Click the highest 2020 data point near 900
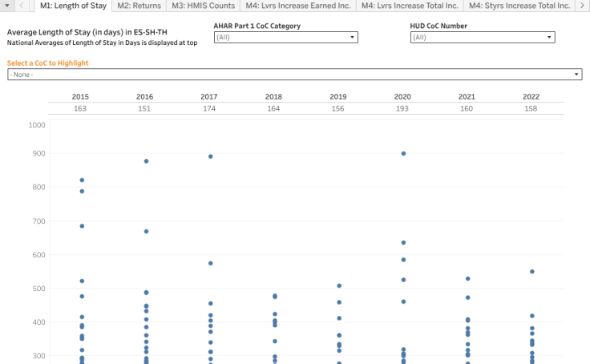 coord(403,153)
